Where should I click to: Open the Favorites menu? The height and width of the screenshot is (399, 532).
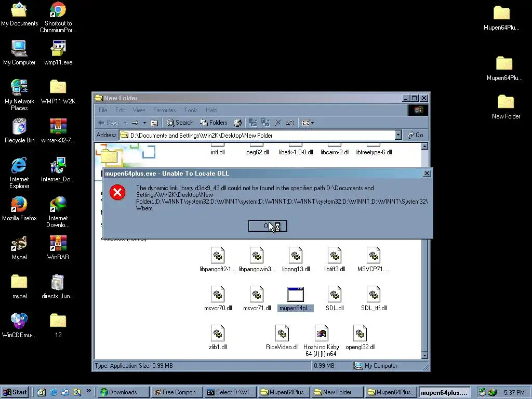(x=165, y=110)
